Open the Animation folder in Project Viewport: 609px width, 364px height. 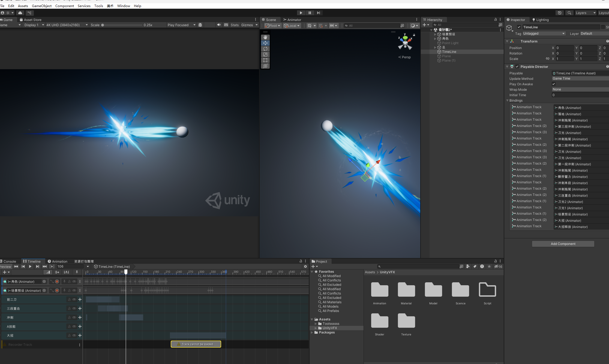point(379,293)
